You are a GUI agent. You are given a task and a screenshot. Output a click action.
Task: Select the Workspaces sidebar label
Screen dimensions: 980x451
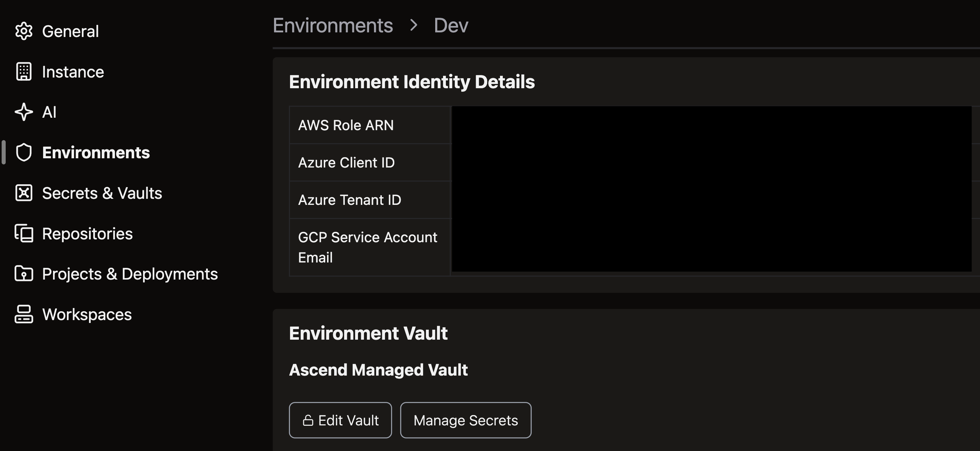[x=87, y=314]
